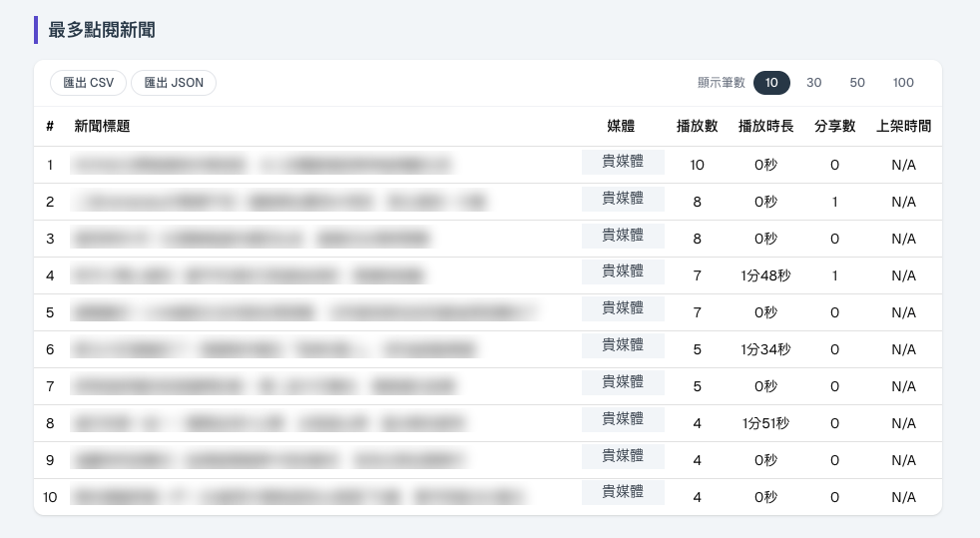980x538 pixels.
Task: Switch display count to 50
Action: pos(857,83)
